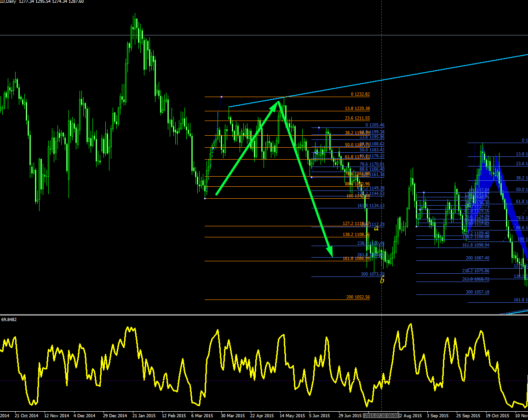This screenshot has height=420, width=528.
Task: Select the '29 Jun 2015' date label
Action: click(x=350, y=415)
